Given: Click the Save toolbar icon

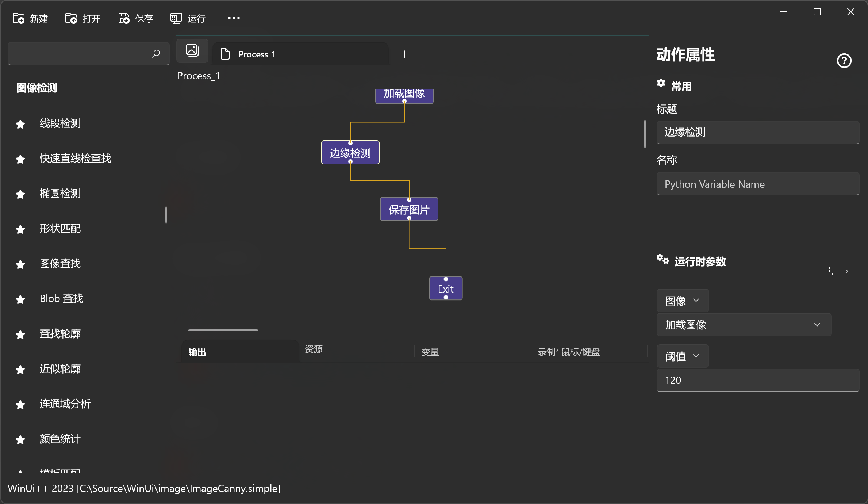Looking at the screenshot, I should (124, 18).
